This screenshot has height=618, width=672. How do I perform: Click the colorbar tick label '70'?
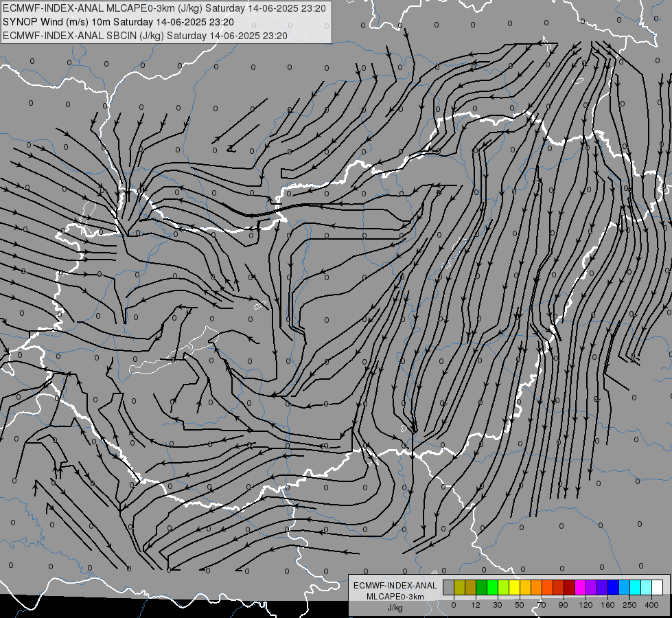[542, 605]
